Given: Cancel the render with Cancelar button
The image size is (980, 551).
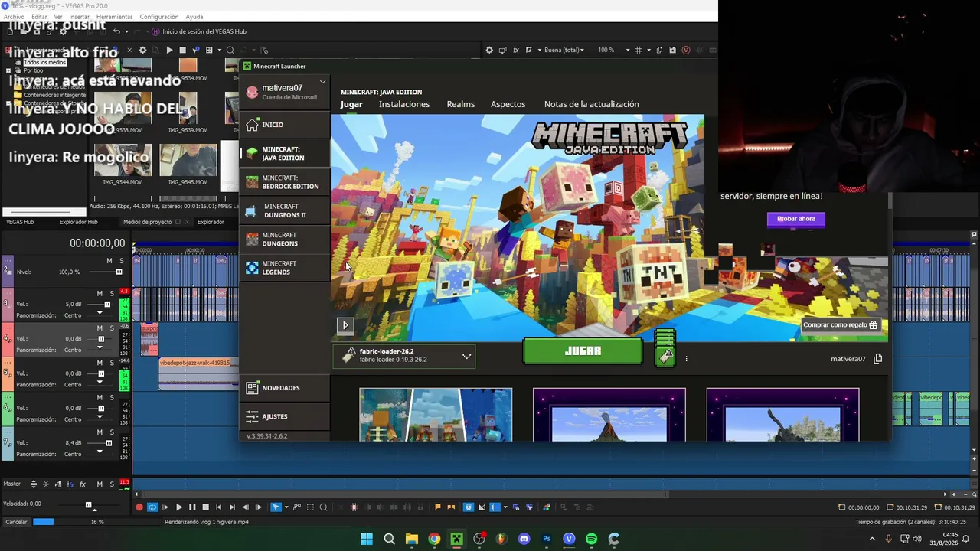Looking at the screenshot, I should click(16, 522).
